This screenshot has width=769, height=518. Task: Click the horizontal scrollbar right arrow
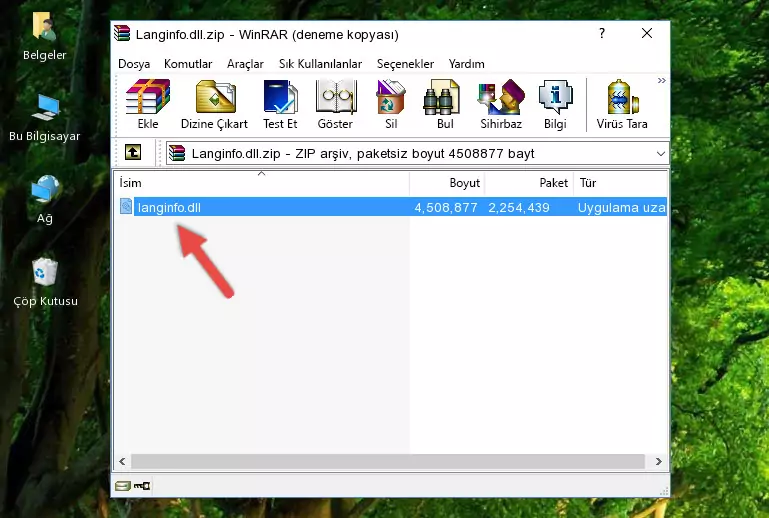[659, 461]
